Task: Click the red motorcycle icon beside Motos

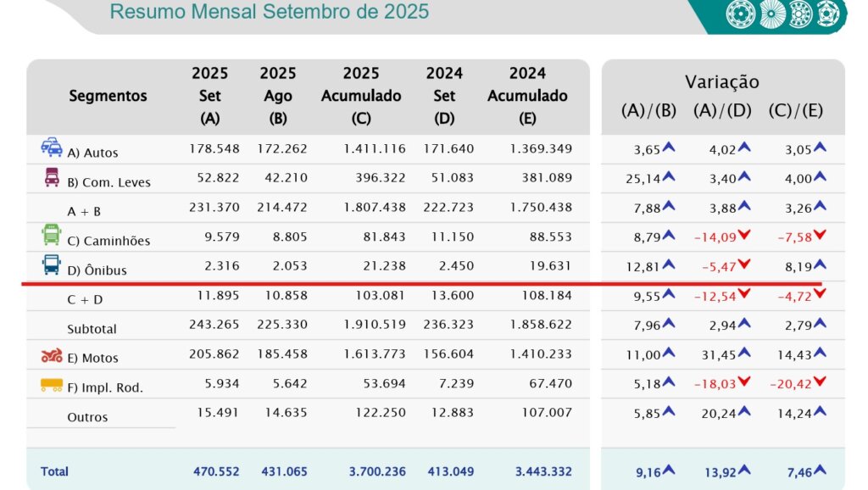Action: (52, 356)
